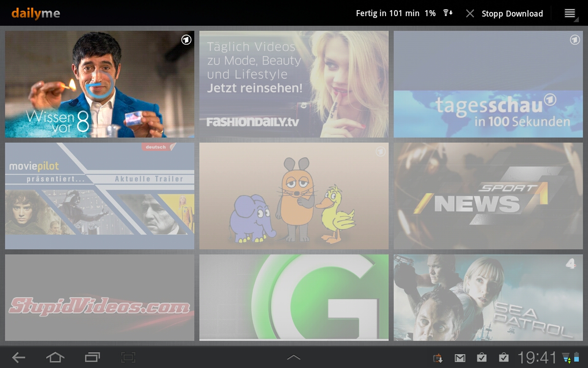Open the Sea Patrol channel tile
The image size is (588, 368).
point(488,298)
